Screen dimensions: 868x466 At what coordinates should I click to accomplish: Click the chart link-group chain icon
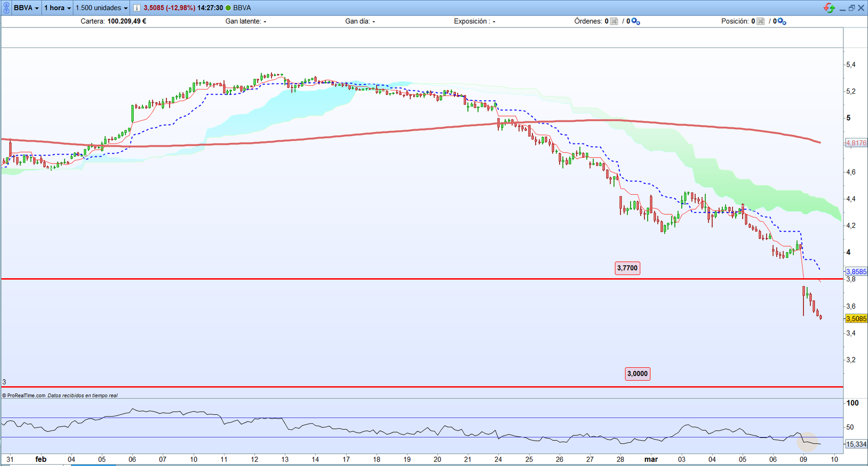click(6, 8)
